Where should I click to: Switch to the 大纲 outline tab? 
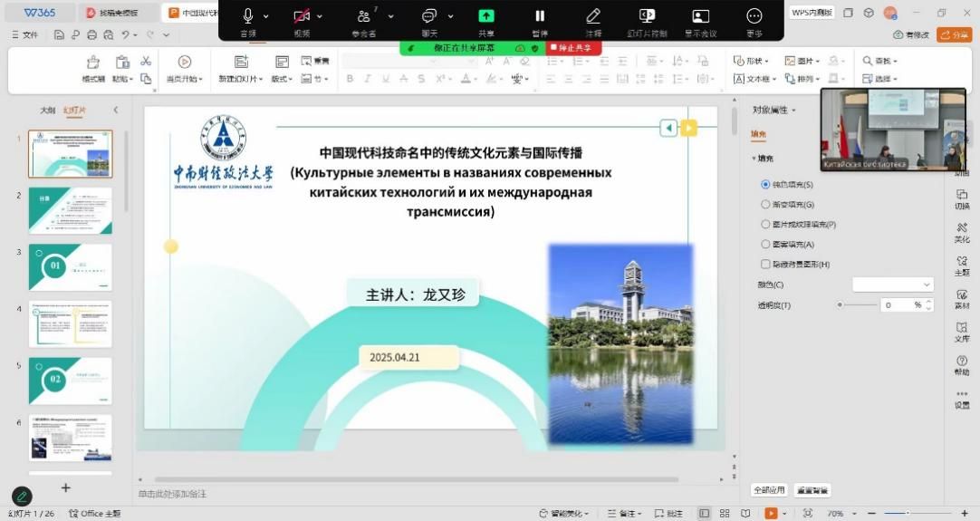pyautogui.click(x=48, y=111)
